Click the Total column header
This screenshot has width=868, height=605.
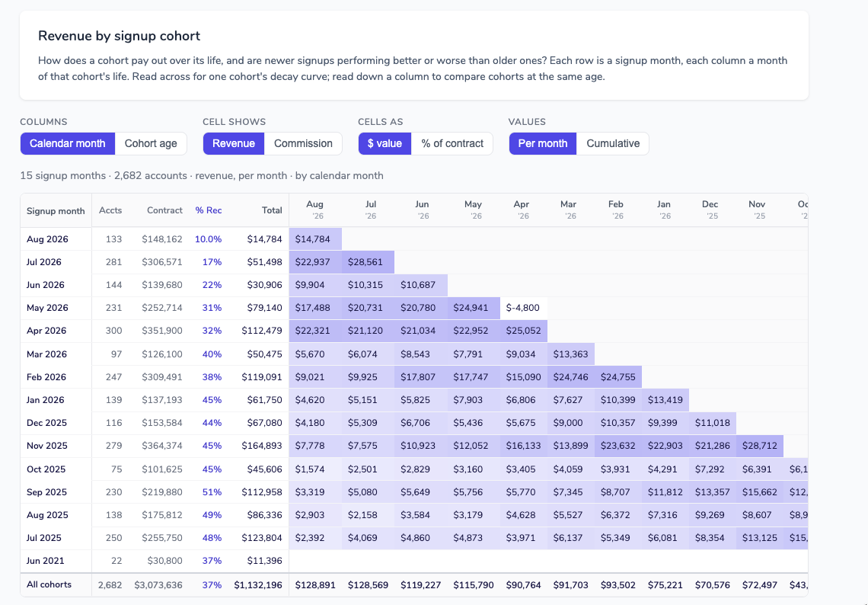click(x=272, y=210)
